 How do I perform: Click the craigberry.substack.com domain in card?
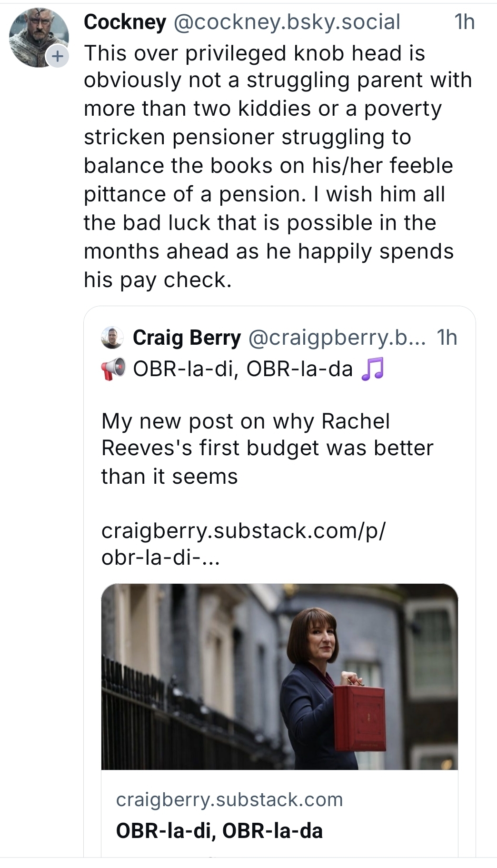[x=229, y=799]
